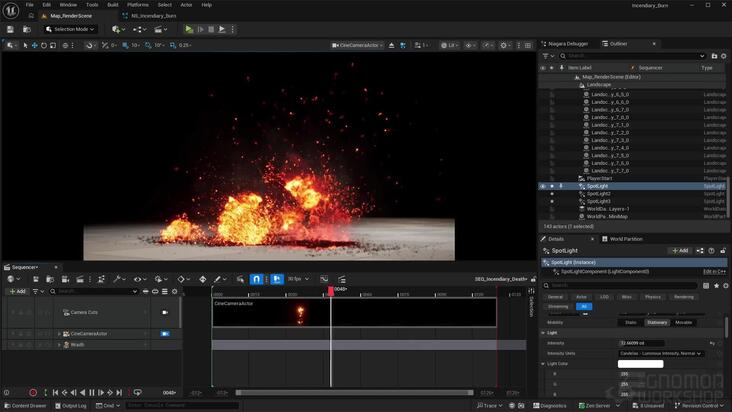Image resolution: width=732 pixels, height=412 pixels.
Task: Open the Selection Mode dropdown
Action: pyautogui.click(x=70, y=29)
